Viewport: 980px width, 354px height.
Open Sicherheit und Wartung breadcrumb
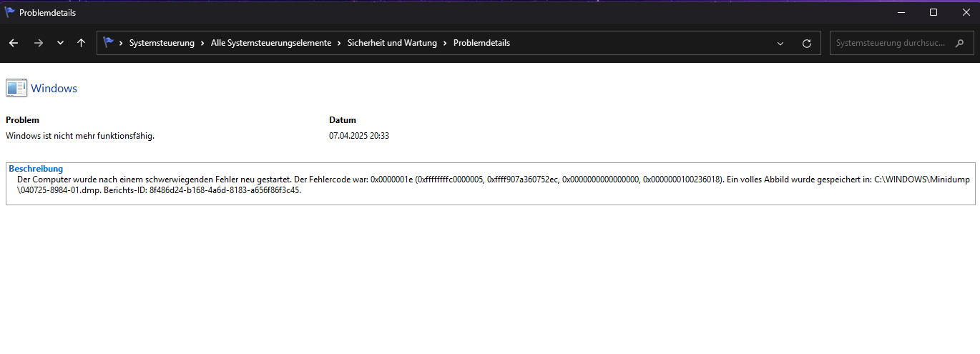click(392, 43)
